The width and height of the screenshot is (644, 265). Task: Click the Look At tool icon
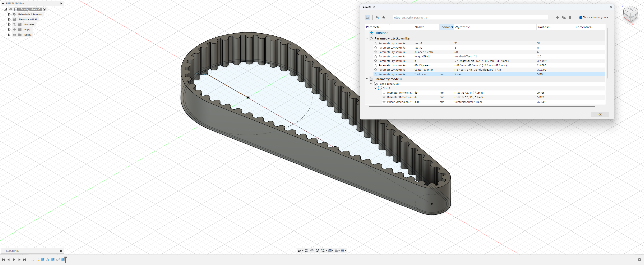pos(306,251)
